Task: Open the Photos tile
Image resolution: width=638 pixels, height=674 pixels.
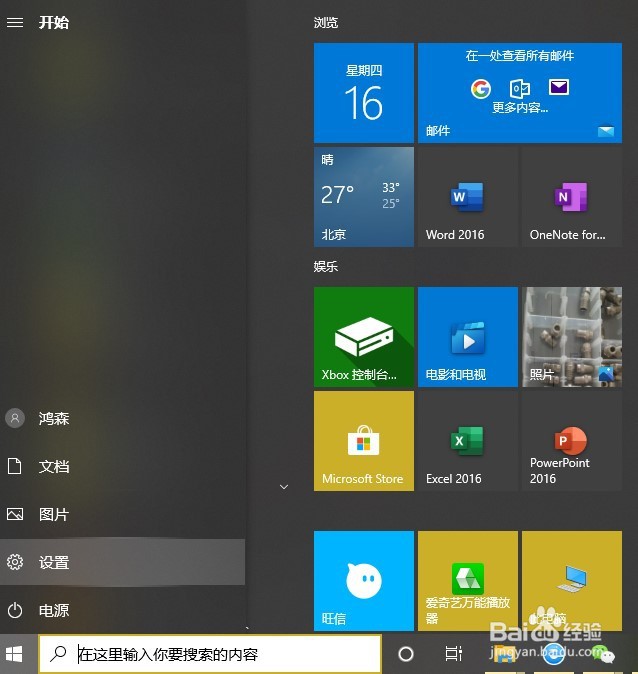Action: click(x=572, y=337)
